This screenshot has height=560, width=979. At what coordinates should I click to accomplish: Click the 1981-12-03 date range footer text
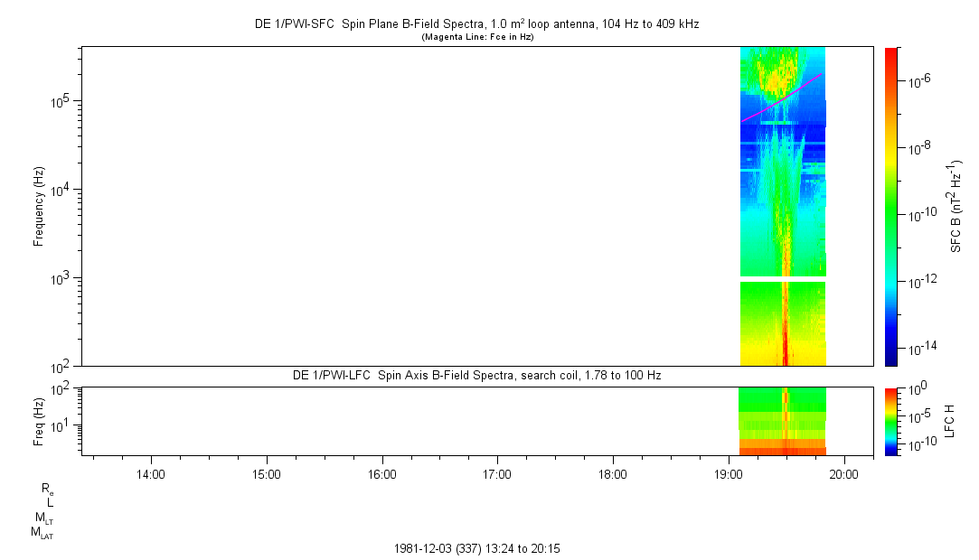(478, 548)
